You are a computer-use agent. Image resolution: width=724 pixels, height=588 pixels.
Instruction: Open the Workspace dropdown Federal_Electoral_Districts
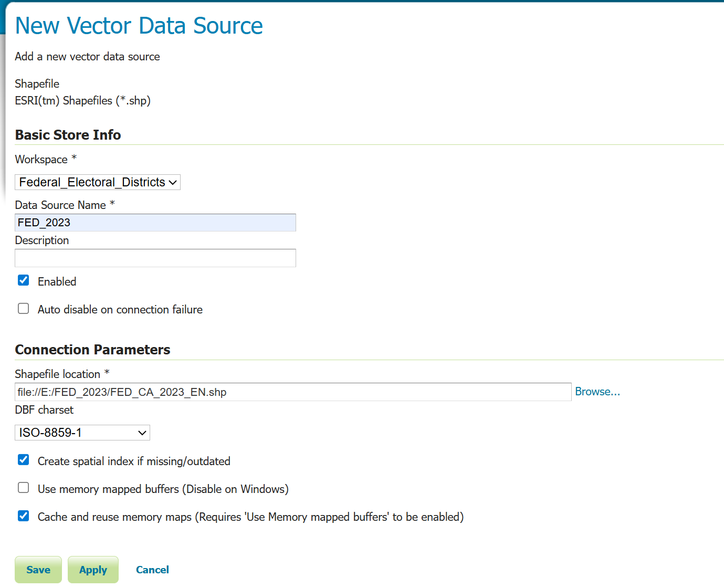98,182
